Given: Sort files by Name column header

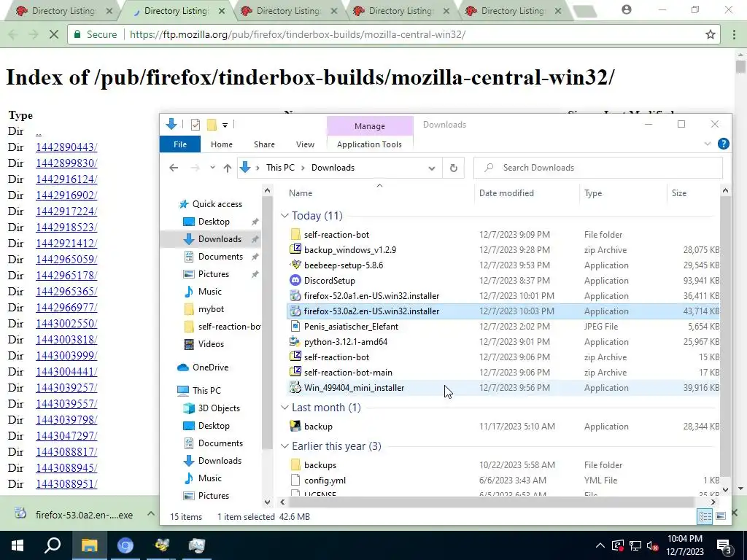Looking at the screenshot, I should coord(301,192).
